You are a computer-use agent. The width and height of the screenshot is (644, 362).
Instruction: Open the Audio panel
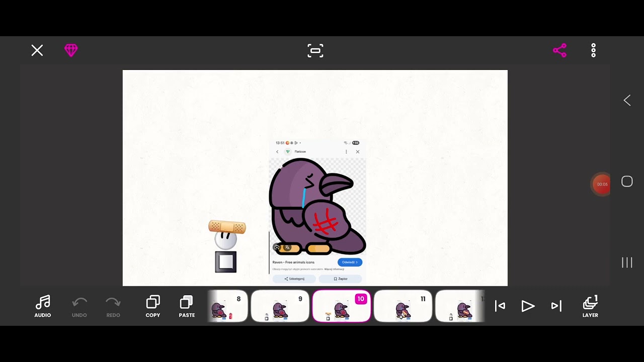tap(43, 306)
